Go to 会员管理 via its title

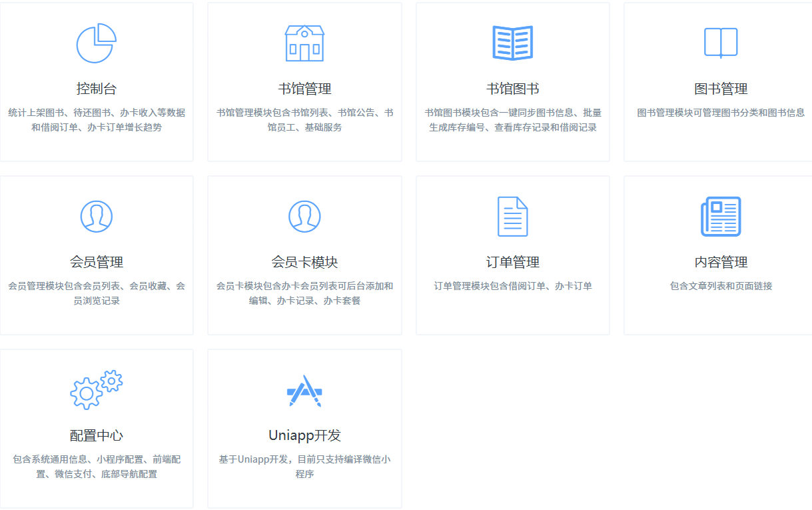click(97, 262)
